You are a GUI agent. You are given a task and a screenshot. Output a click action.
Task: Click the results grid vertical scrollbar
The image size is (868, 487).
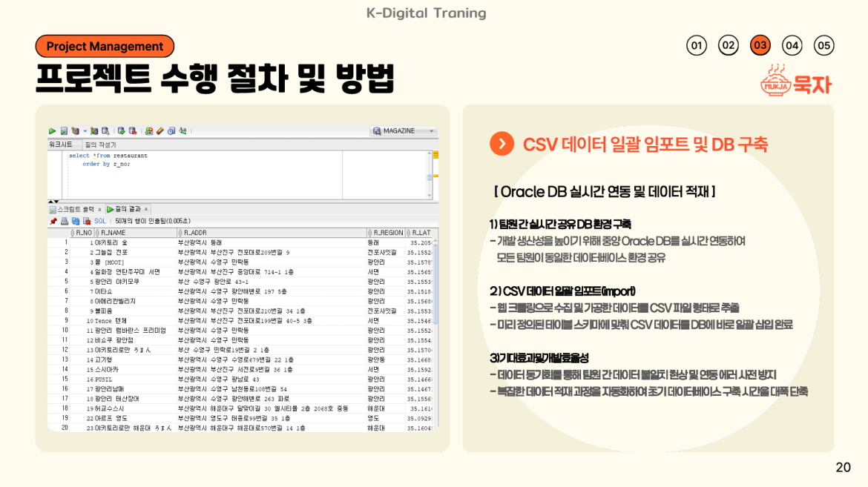point(435,335)
